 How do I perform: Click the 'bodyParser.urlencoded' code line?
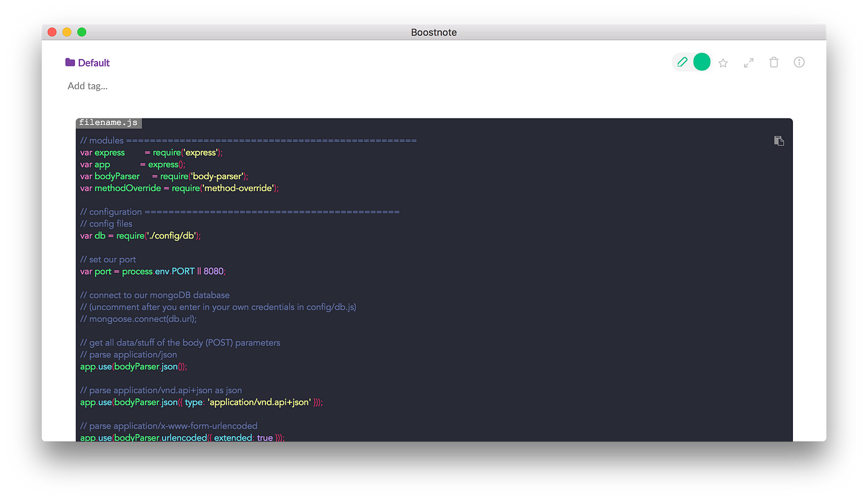point(182,437)
